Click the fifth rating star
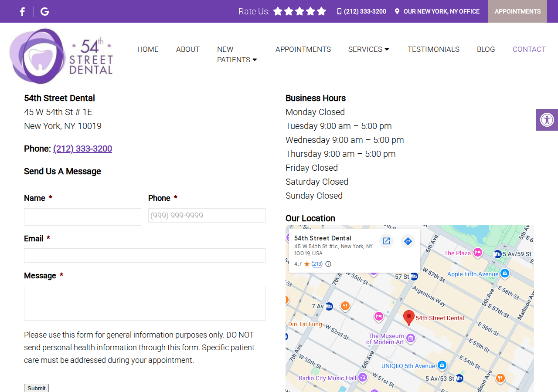 coord(321,11)
